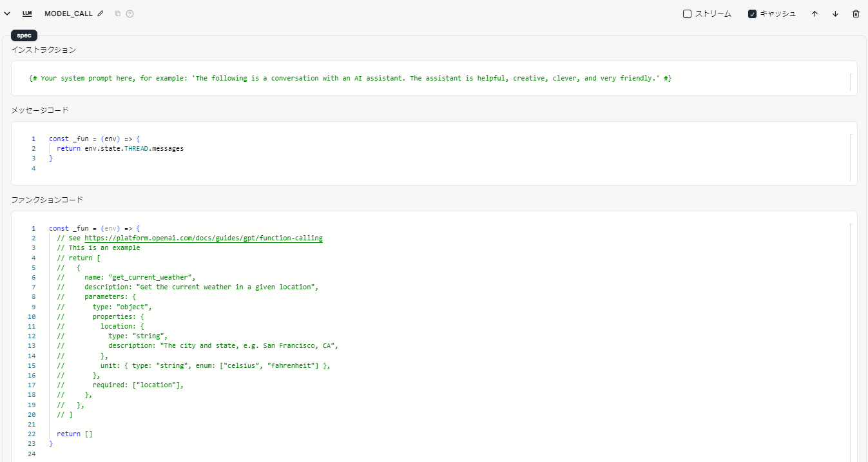
Task: Click line number 1 in ファンクションコード editor
Action: coord(34,228)
